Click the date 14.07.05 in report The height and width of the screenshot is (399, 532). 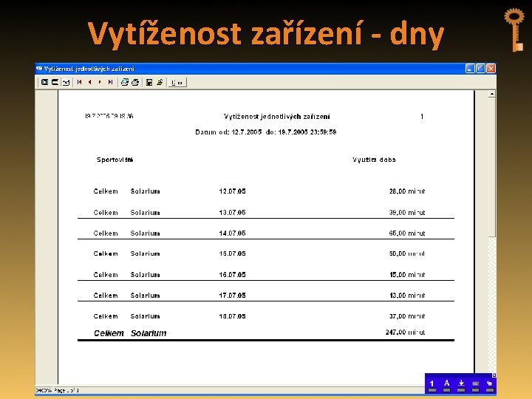232,233
